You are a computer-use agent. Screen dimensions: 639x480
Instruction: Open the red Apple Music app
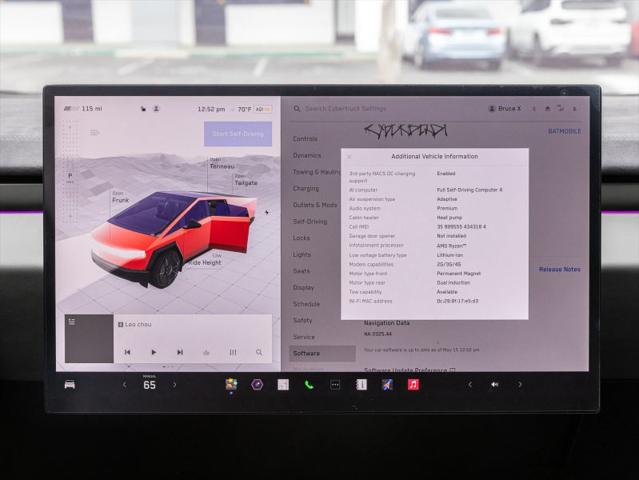point(413,385)
